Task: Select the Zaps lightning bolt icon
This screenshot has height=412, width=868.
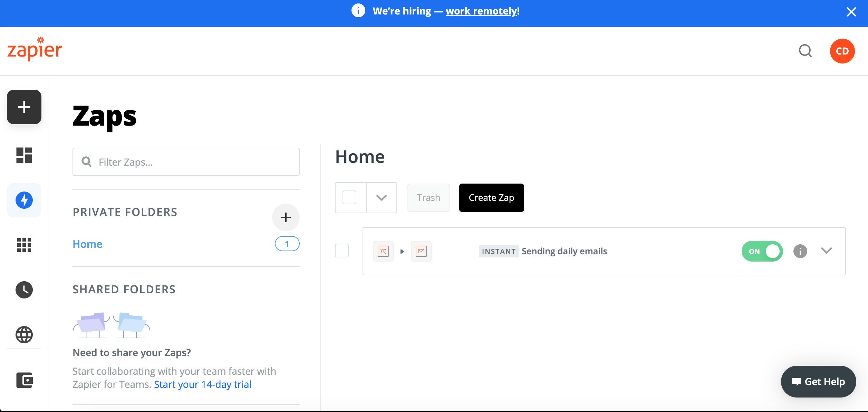Action: click(x=24, y=200)
